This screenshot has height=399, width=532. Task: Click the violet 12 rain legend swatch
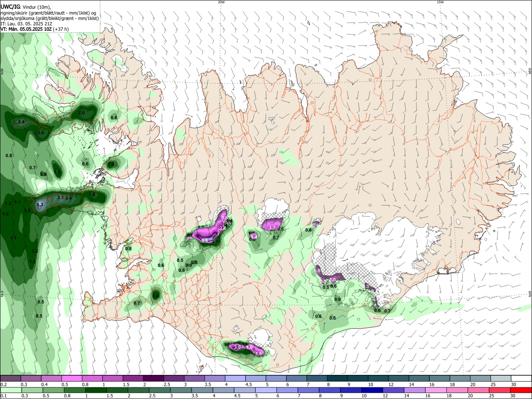(x=393, y=390)
